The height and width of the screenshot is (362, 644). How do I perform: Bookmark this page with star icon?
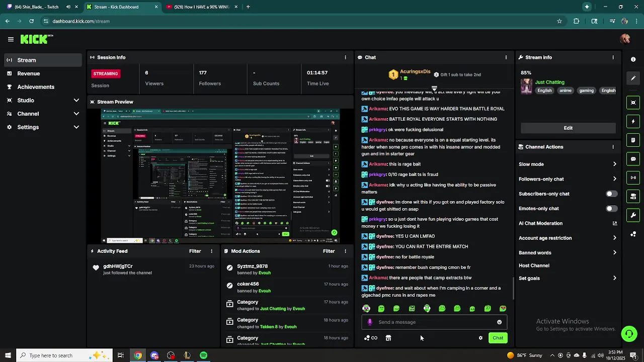coord(559,21)
